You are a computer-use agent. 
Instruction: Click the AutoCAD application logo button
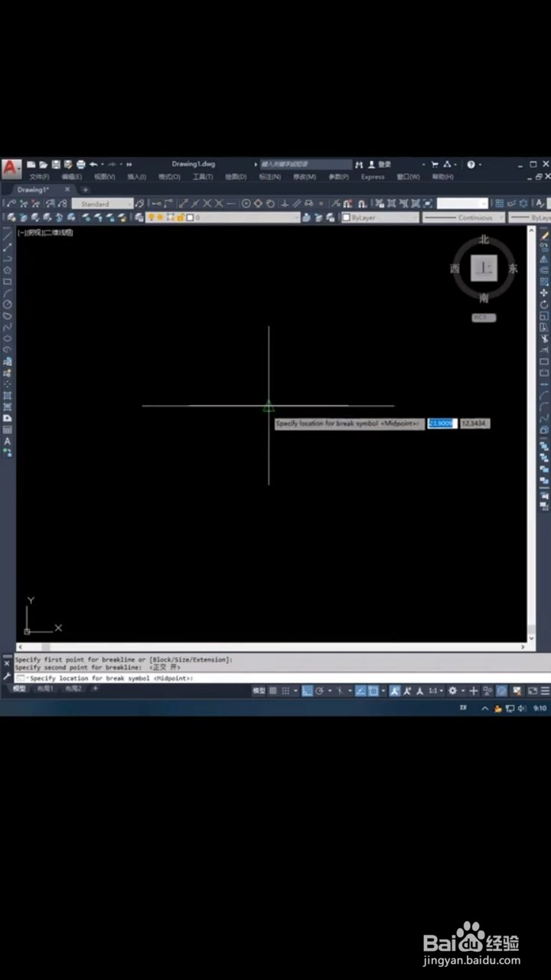[x=11, y=168]
